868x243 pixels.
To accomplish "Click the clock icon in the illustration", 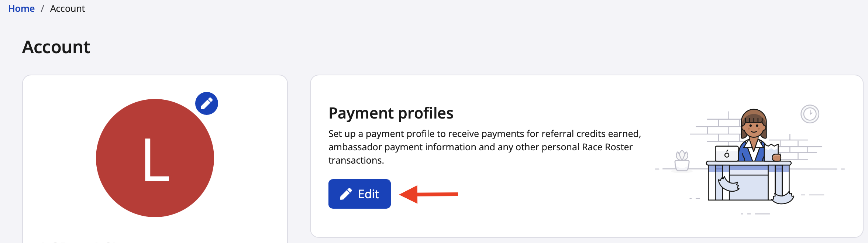I will coord(810,114).
